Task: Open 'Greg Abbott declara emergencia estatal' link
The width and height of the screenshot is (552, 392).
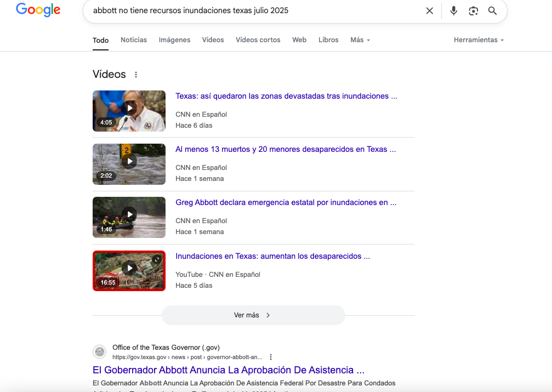Action: click(286, 202)
